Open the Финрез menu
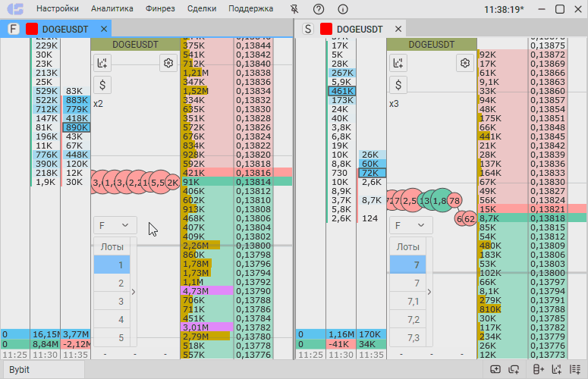This screenshot has width=588, height=379. pyautogui.click(x=160, y=8)
